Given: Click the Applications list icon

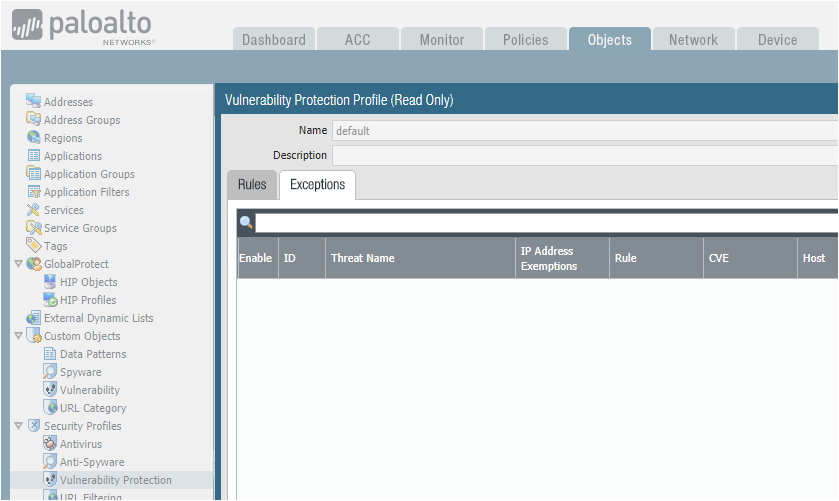Looking at the screenshot, I should [x=34, y=155].
